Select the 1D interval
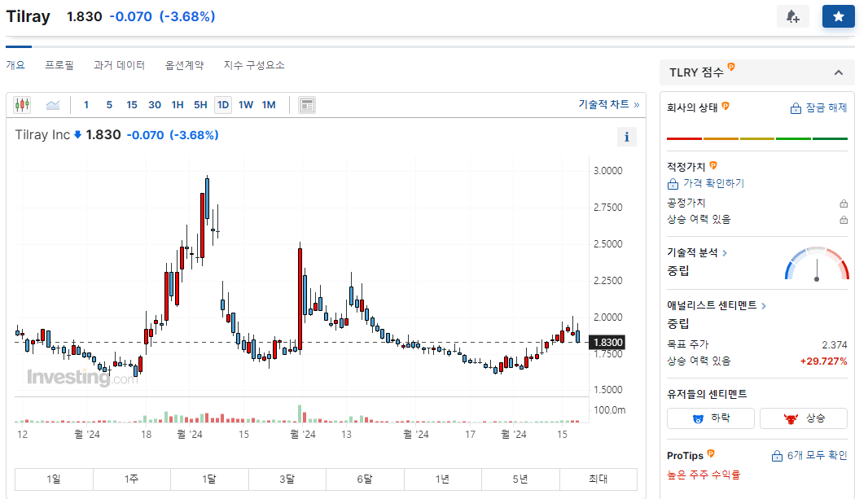868x499 pixels. click(x=223, y=104)
